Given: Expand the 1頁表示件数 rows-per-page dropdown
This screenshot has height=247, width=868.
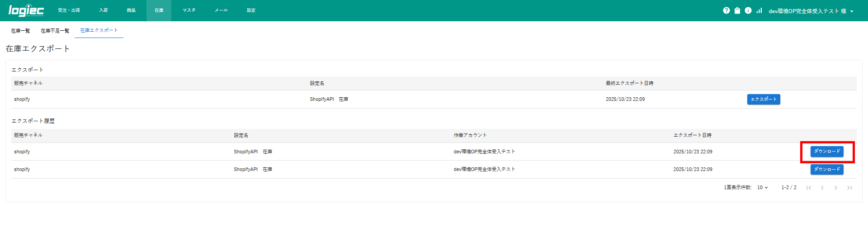Looking at the screenshot, I should coord(762,188).
